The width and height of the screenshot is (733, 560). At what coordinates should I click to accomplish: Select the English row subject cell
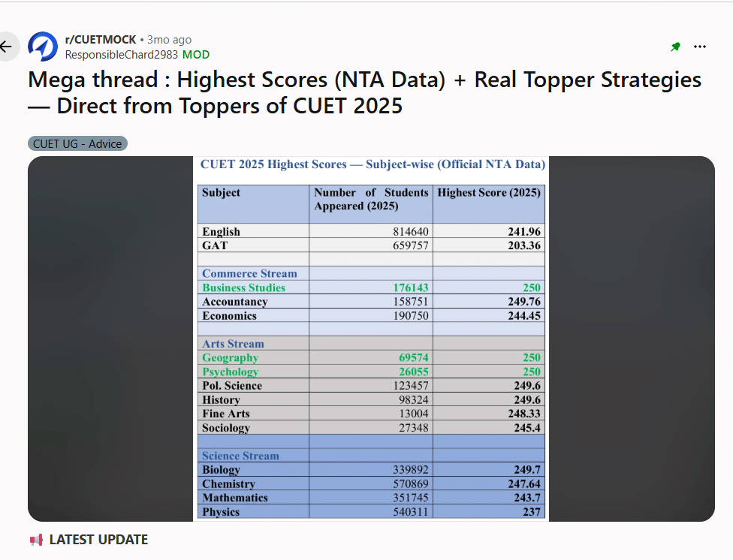coord(253,231)
